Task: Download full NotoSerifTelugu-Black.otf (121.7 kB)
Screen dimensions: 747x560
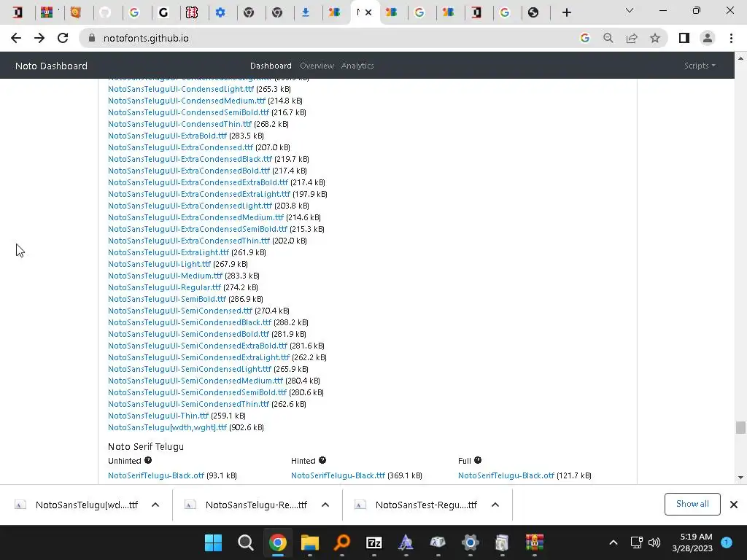Action: click(x=506, y=475)
